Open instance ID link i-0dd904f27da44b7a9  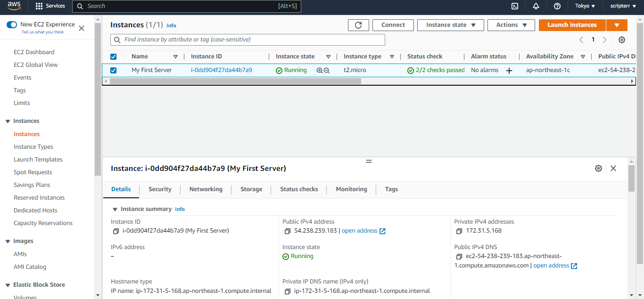(x=221, y=70)
